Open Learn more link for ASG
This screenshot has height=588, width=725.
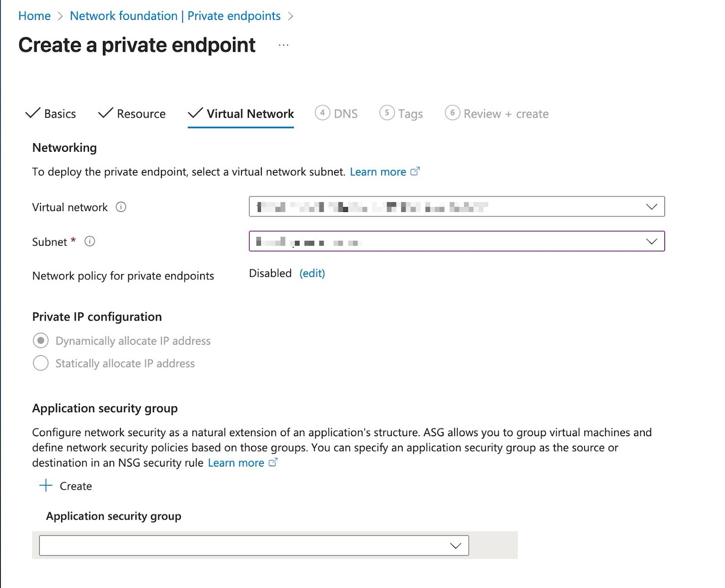point(236,463)
